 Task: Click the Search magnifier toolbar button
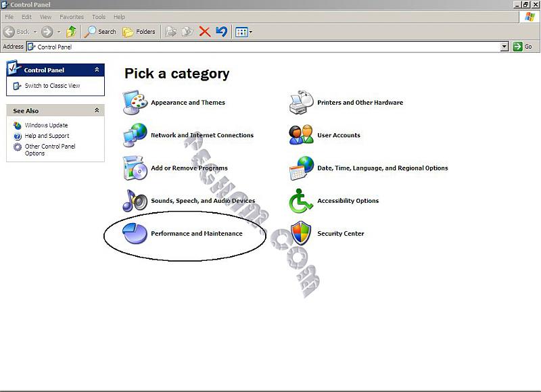[x=100, y=32]
